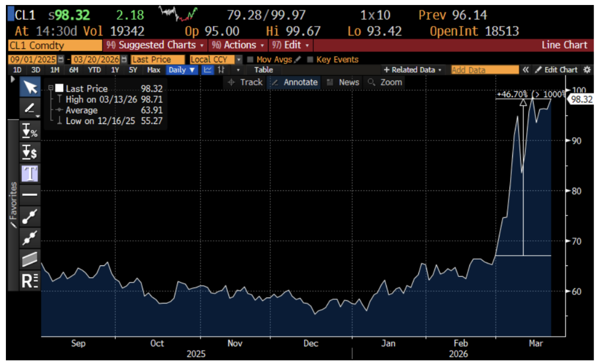The width and height of the screenshot is (599, 364).
Task: Activate the text annotation T tool
Action: (x=30, y=174)
